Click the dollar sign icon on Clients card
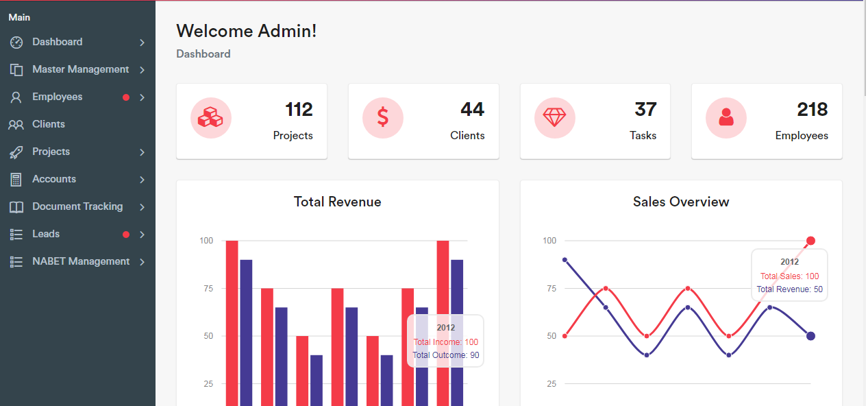 click(382, 118)
